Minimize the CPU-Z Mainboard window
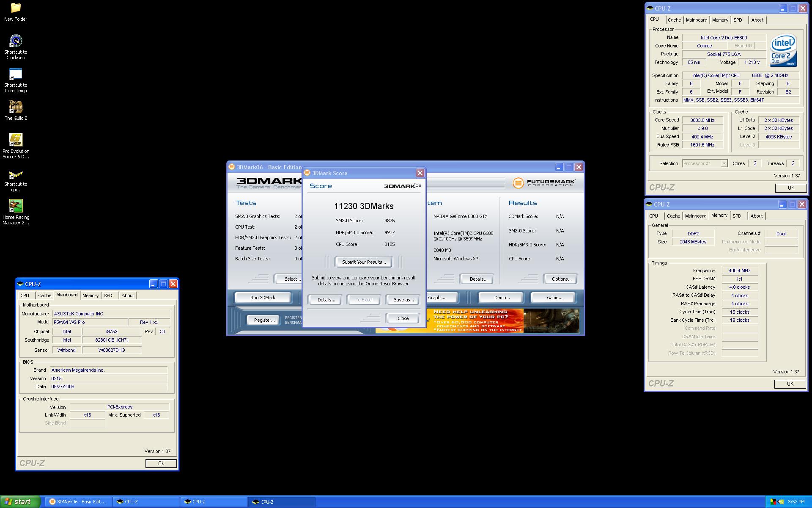 coord(153,284)
